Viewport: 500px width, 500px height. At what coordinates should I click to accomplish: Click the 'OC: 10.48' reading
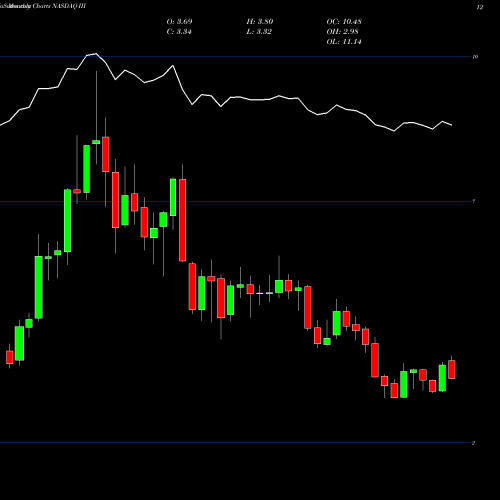tap(344, 22)
